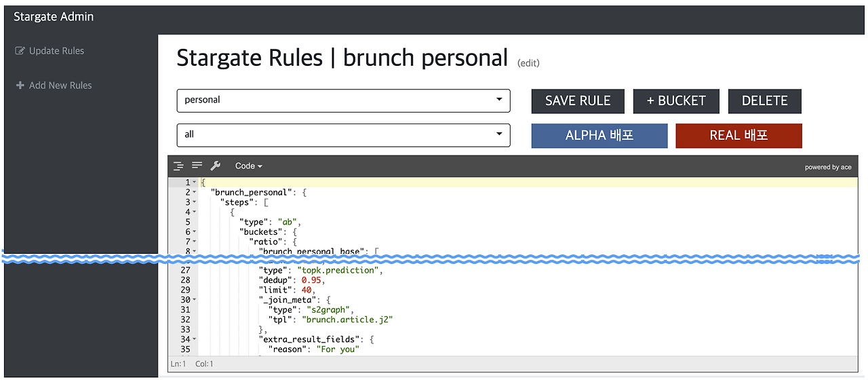
Task: Click the Update Rules pencil icon
Action: pos(20,51)
